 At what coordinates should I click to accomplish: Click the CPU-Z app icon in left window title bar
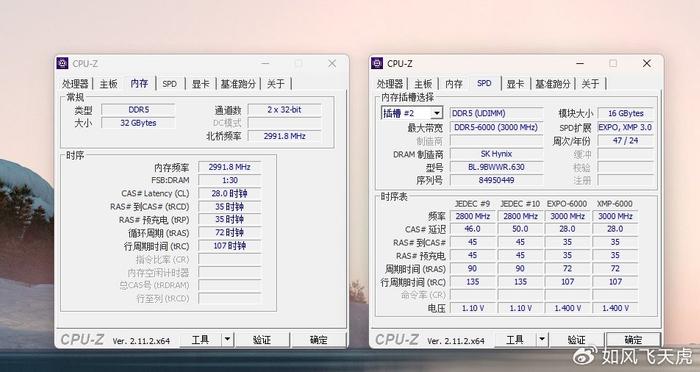pyautogui.click(x=62, y=63)
